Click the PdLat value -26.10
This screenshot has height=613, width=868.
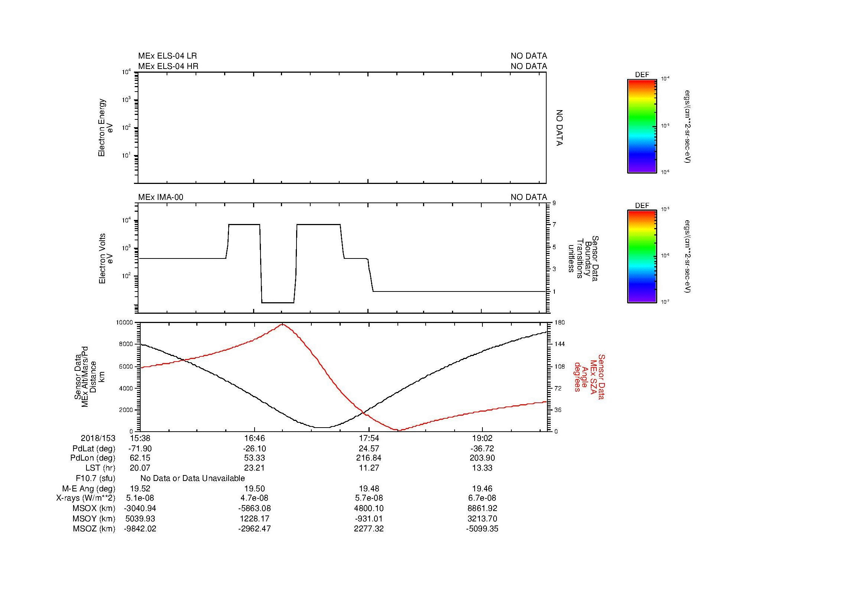click(x=255, y=449)
